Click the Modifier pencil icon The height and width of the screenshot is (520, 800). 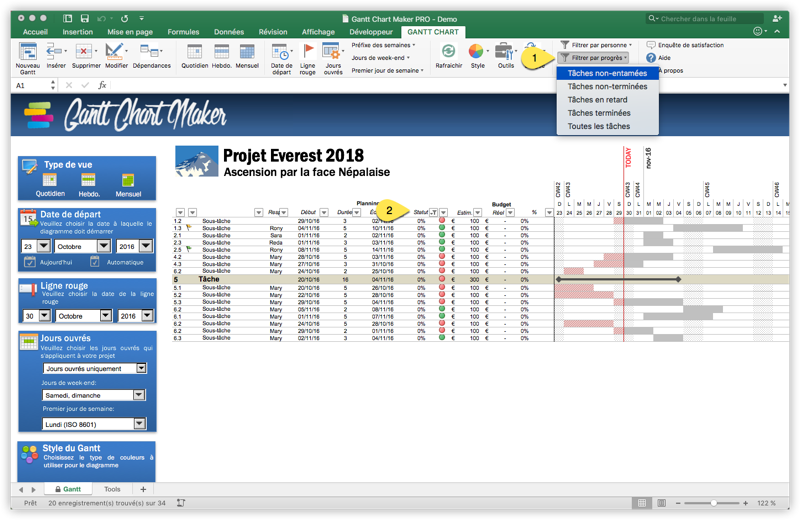point(114,52)
